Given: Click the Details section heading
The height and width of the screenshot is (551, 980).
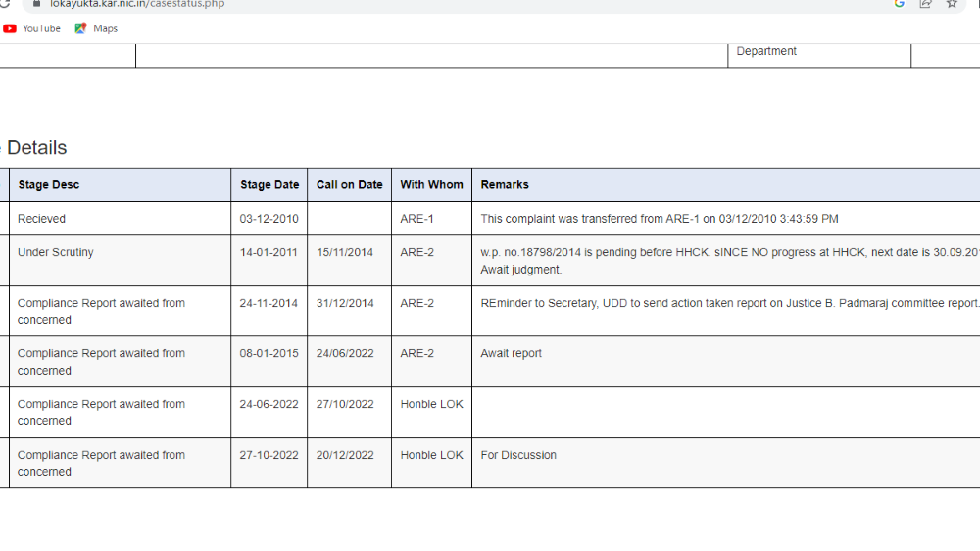Looking at the screenshot, I should (36, 148).
